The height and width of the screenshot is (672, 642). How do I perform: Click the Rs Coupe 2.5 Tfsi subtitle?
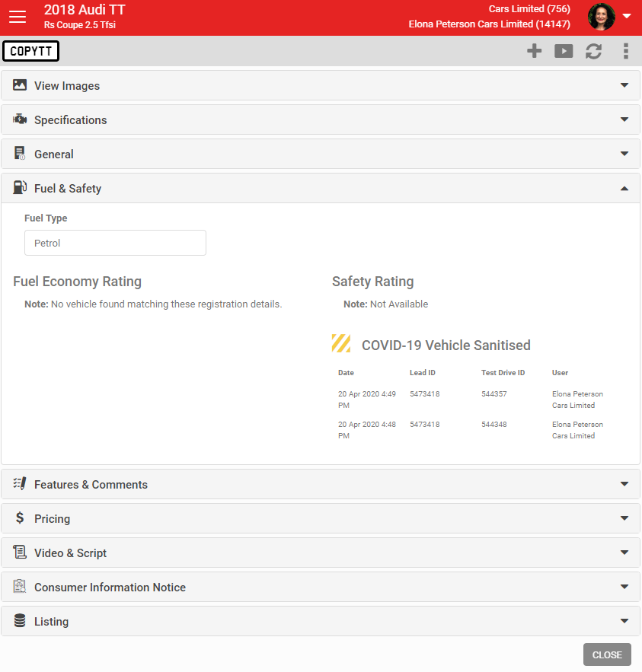tap(79, 25)
